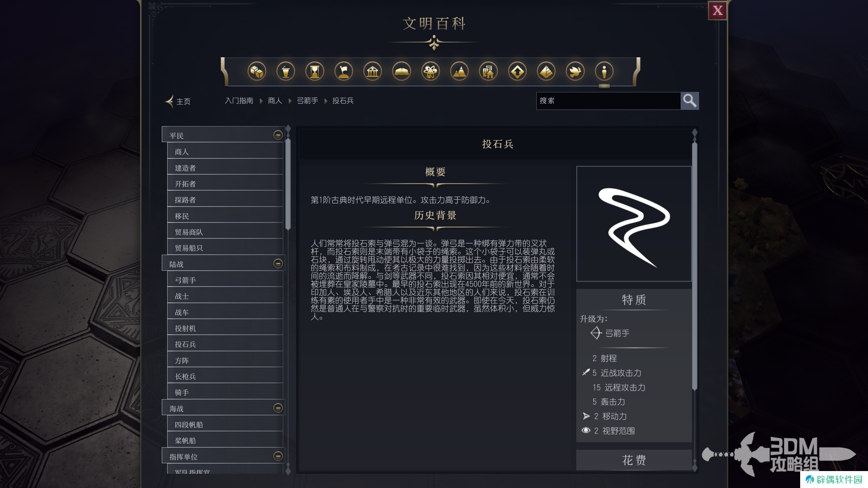
Task: Click the 5 轰击力 stat
Action: point(609,402)
